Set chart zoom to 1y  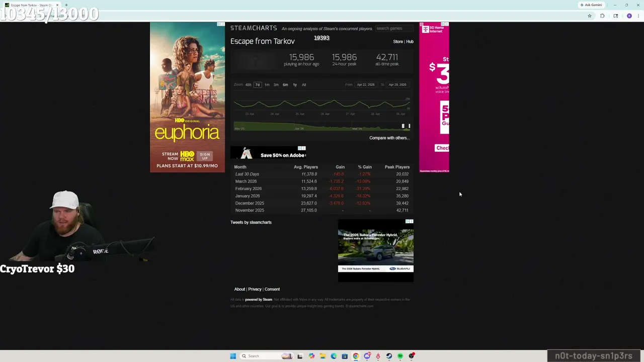295,84
